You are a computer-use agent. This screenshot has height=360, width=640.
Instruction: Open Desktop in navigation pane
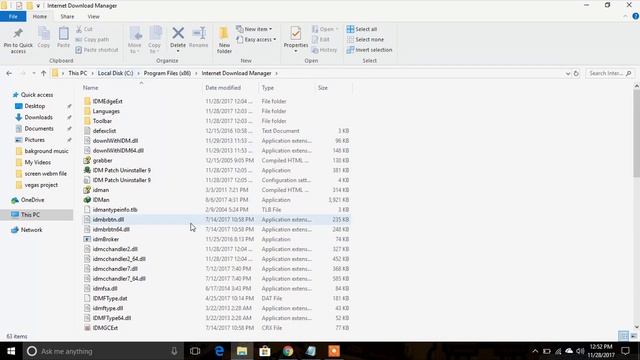pos(35,106)
